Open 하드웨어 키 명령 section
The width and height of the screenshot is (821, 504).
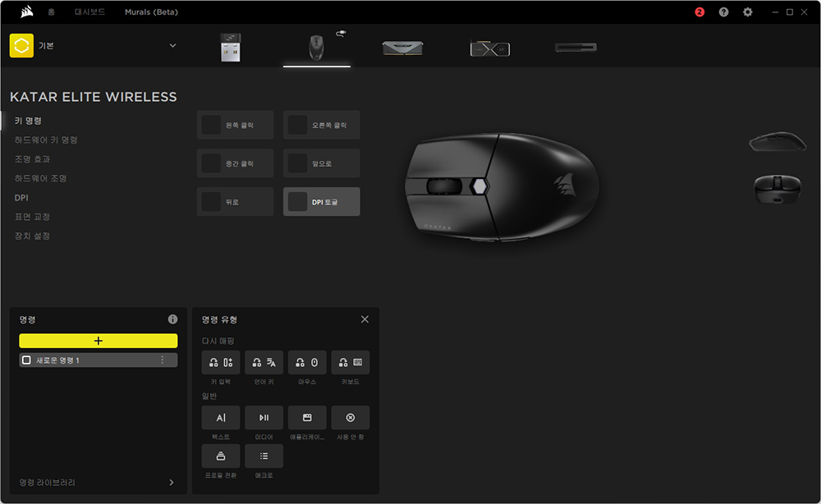[x=46, y=140]
